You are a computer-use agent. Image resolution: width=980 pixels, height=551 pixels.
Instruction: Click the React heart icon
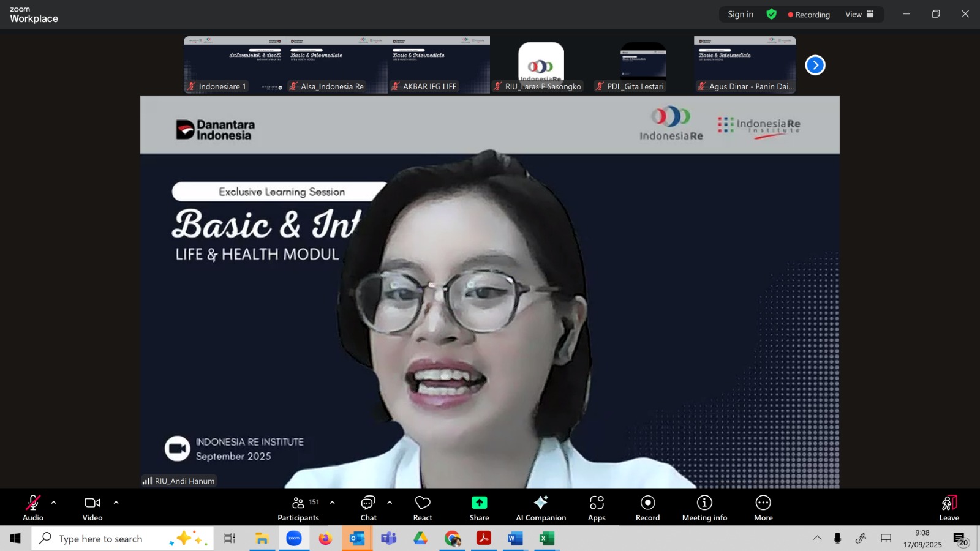[423, 508]
